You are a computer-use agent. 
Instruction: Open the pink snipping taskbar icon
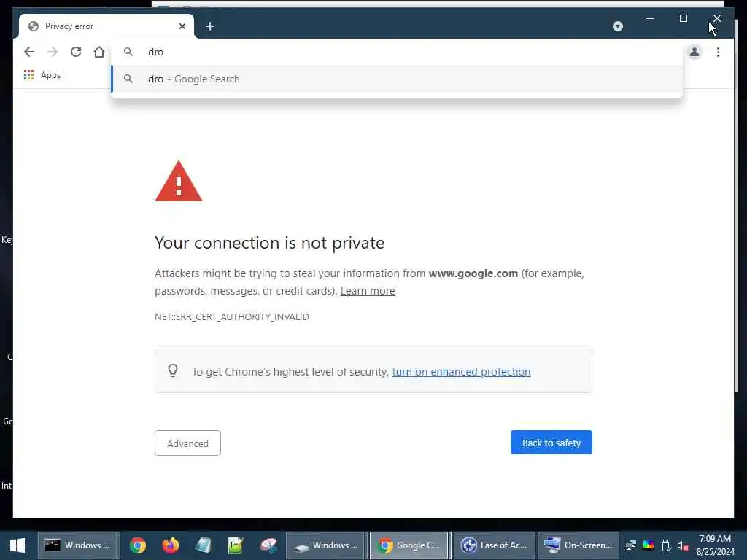point(268,545)
